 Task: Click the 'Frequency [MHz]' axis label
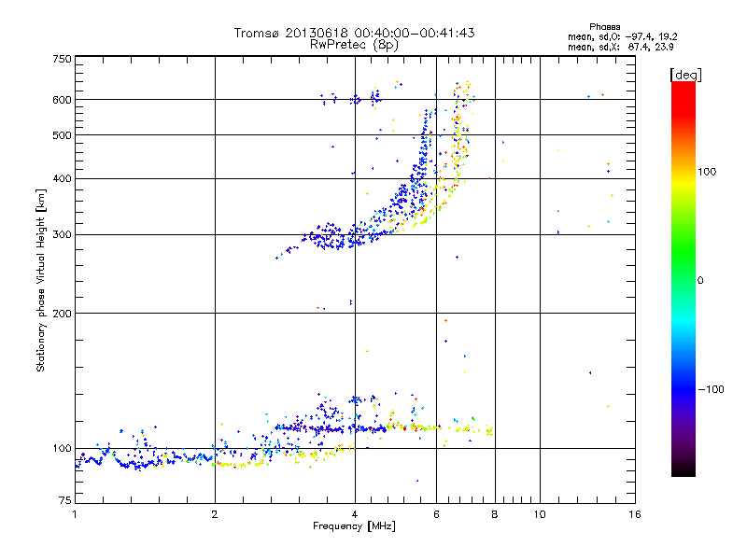click(x=354, y=526)
